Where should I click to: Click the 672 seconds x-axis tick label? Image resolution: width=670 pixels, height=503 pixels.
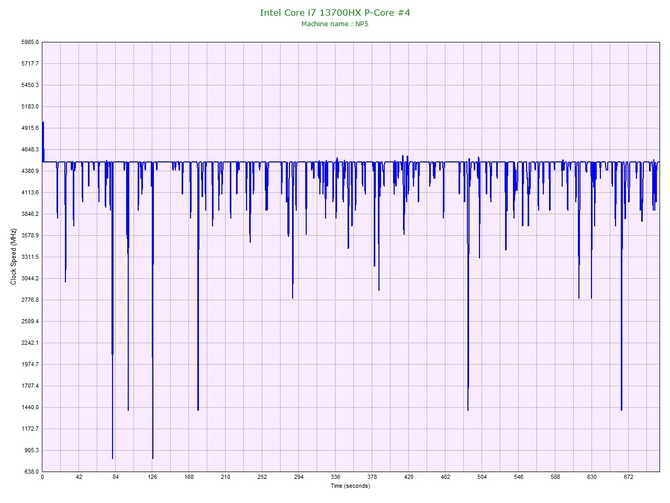[x=629, y=477]
